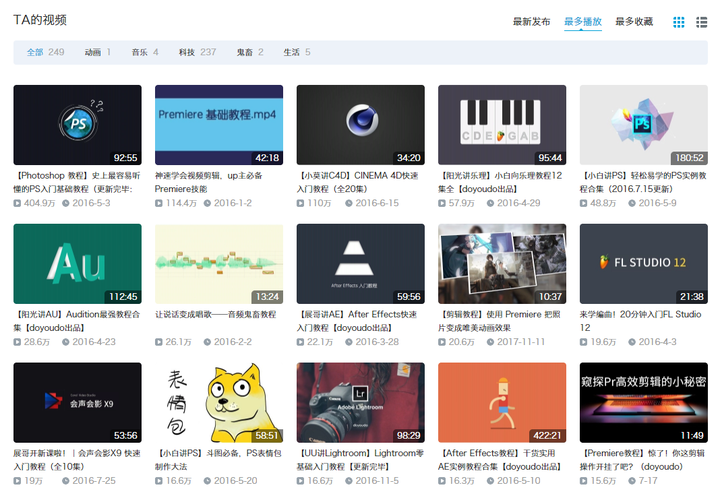Viewport: 720px width, 498px height.
Task: Switch to grid view layout icon
Action: coord(678,22)
